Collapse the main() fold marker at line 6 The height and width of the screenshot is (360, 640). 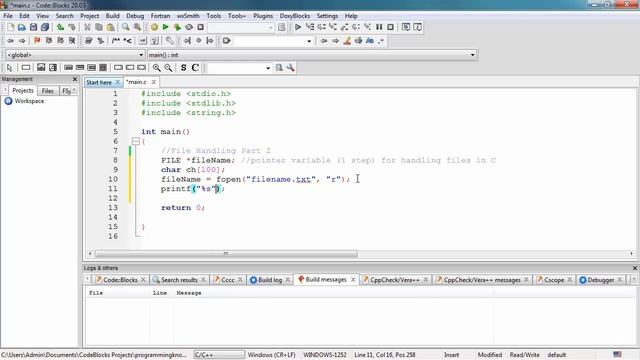pyautogui.click(x=136, y=141)
